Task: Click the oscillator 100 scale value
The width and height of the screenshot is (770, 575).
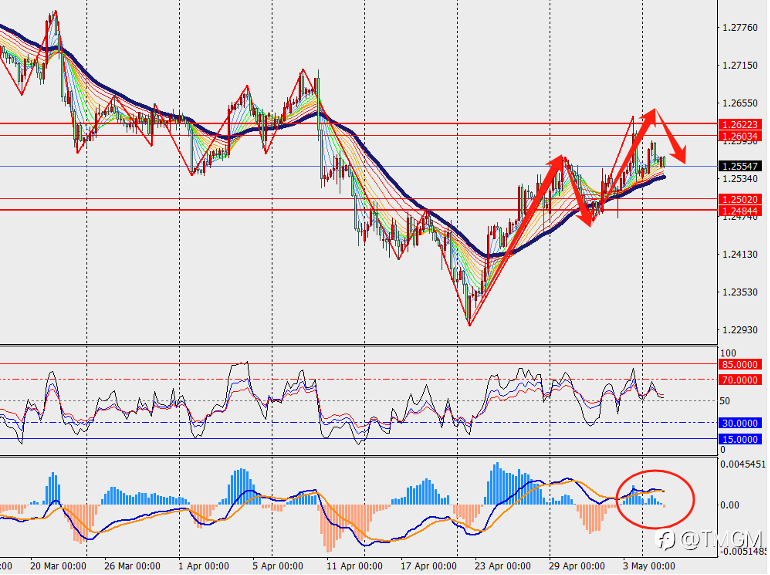Action: pyautogui.click(x=728, y=353)
